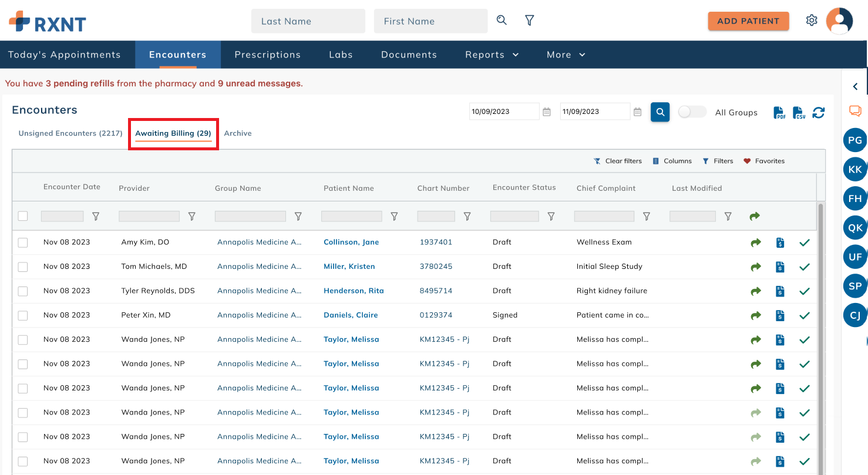This screenshot has height=475, width=868.
Task: Open the start date calendar picker
Action: [x=547, y=112]
